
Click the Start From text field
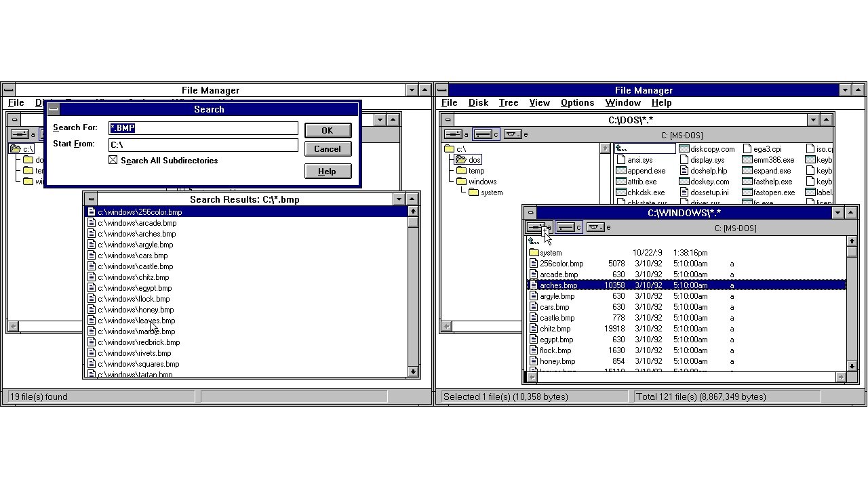pyautogui.click(x=203, y=144)
